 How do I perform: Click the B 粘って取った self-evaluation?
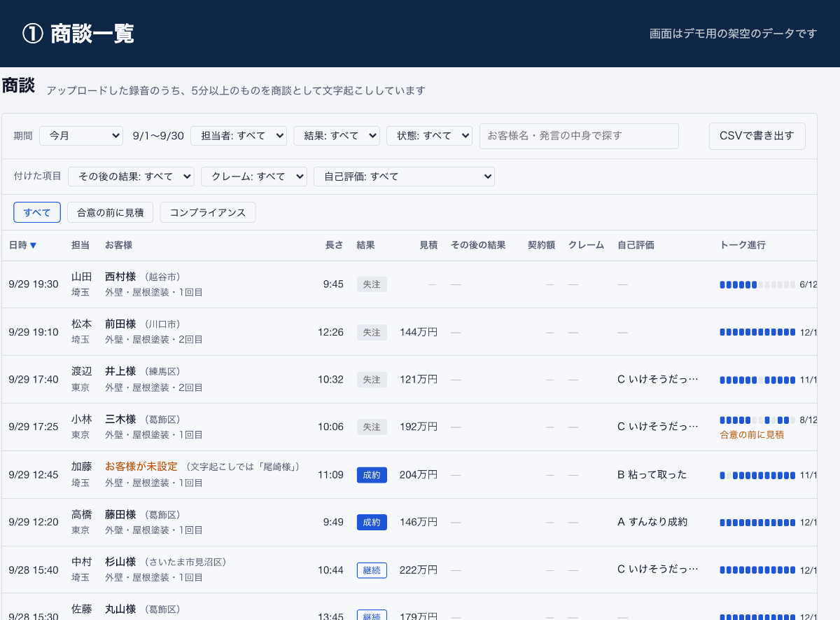[652, 475]
